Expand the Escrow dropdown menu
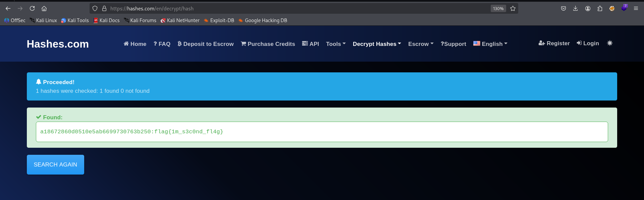This screenshot has height=200, width=644. tap(421, 44)
